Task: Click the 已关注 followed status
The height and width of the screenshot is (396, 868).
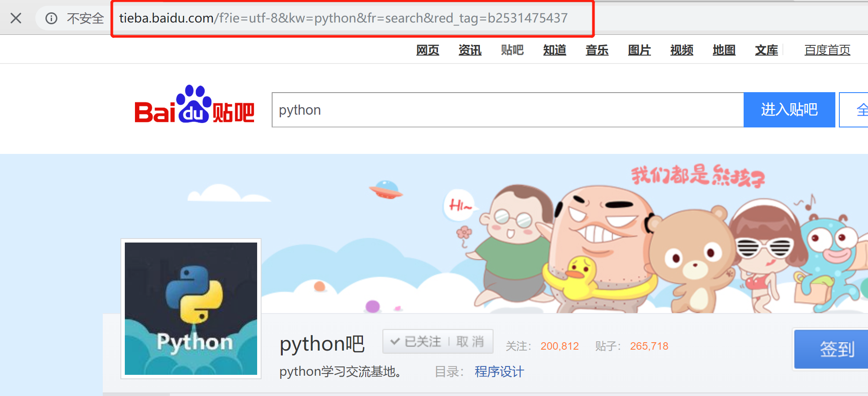Action: [x=416, y=341]
